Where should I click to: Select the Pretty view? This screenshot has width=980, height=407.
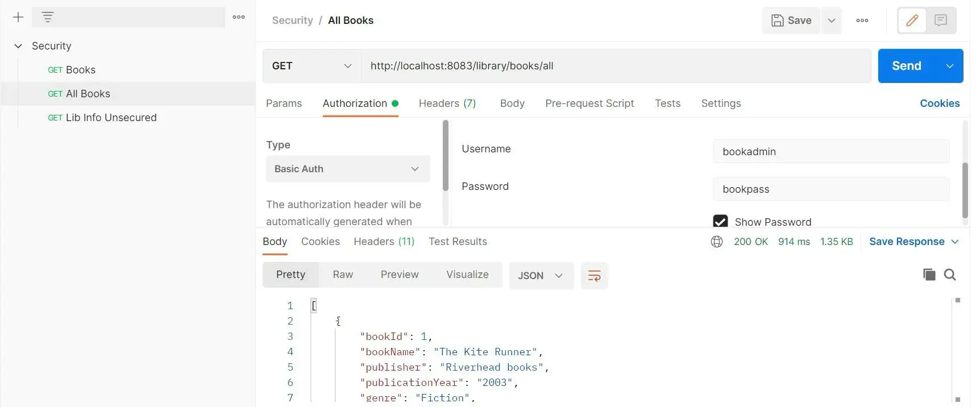coord(290,275)
